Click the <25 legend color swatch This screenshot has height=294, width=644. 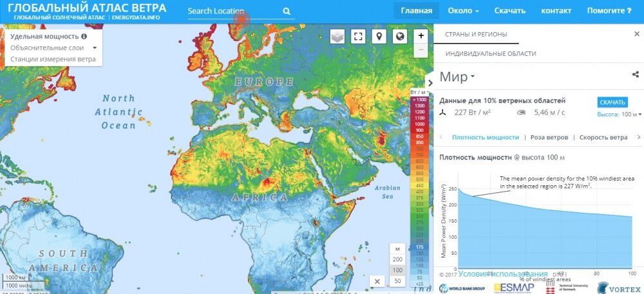click(419, 284)
